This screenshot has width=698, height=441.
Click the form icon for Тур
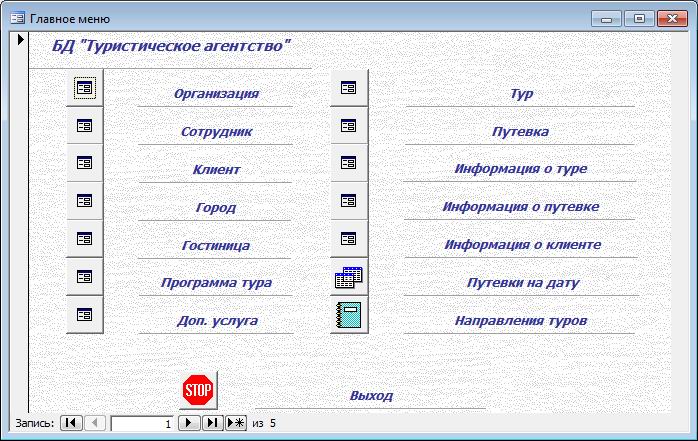coord(349,88)
